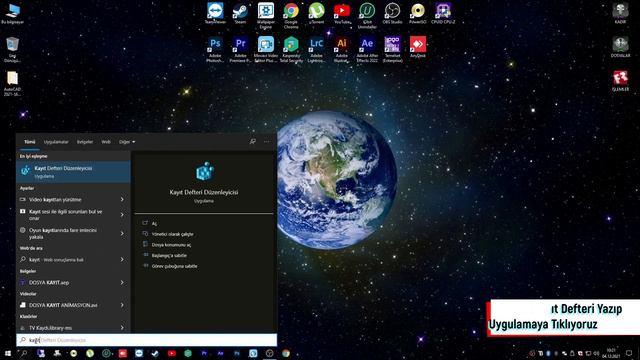
Task: Launch Adobe Illustrator desktop shortcut
Action: (x=342, y=49)
